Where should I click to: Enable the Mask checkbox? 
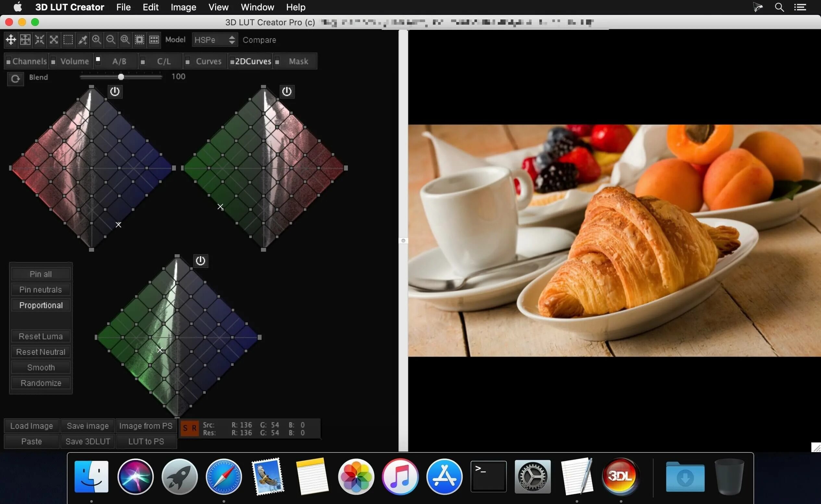click(x=277, y=61)
